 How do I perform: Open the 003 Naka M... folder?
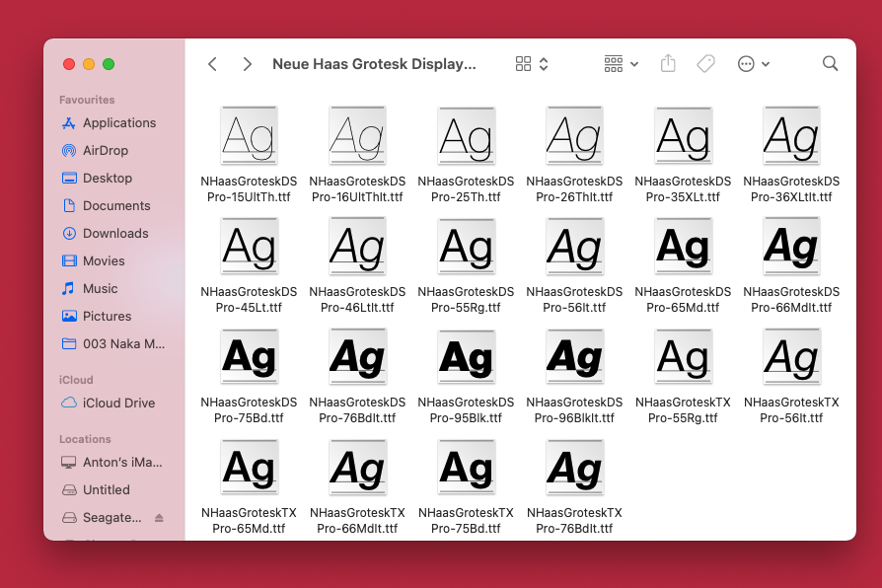click(113, 343)
